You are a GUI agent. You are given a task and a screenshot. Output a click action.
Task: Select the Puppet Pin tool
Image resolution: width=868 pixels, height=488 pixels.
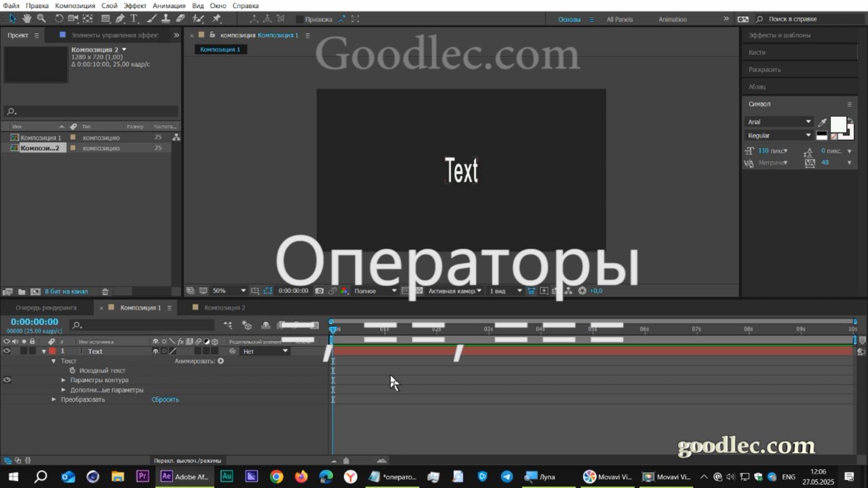click(x=217, y=18)
